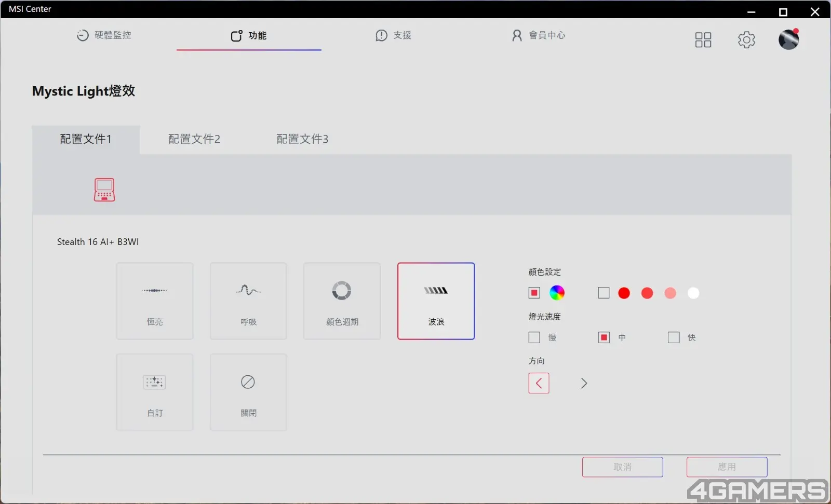
Task: Choose the 波浪 wave lighting effect
Action: point(436,301)
